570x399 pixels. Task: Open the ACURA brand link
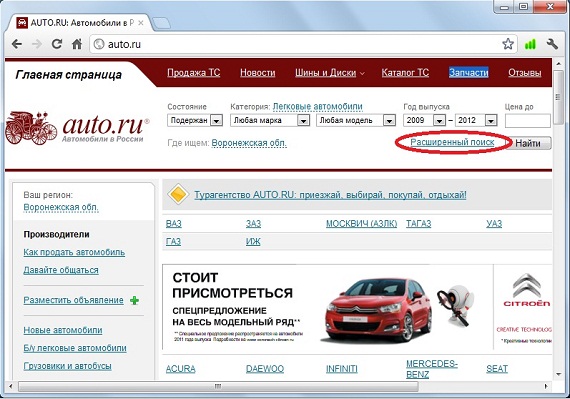180,369
